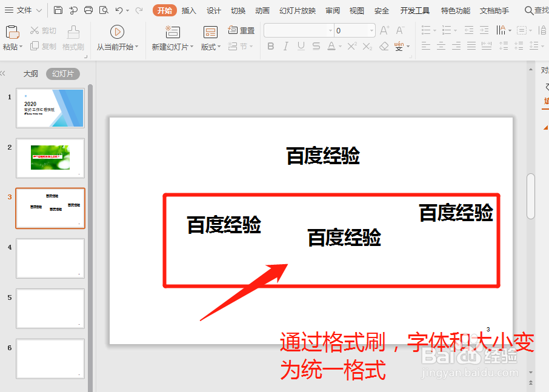Image resolution: width=549 pixels, height=392 pixels.
Task: Expand the 版式 layout dropdown arrow
Action: [219, 47]
